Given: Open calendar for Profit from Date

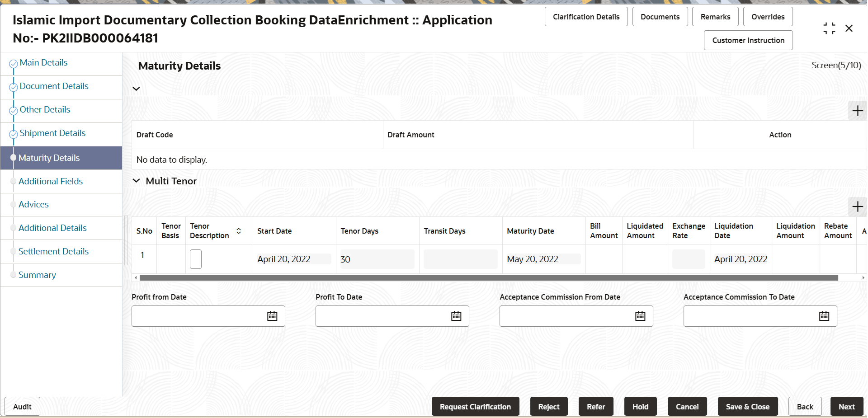Looking at the screenshot, I should (272, 316).
